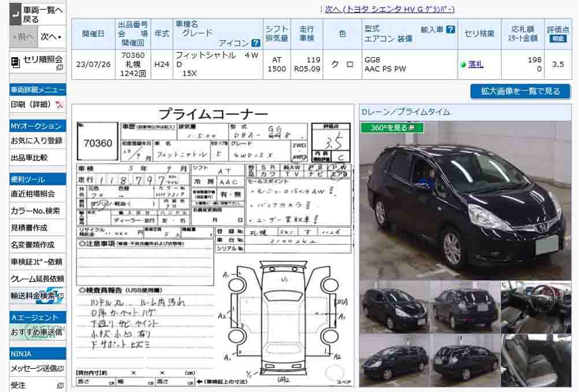
Task: Enlarge the プライムコーナー auction sheet image
Action: [x=213, y=246]
